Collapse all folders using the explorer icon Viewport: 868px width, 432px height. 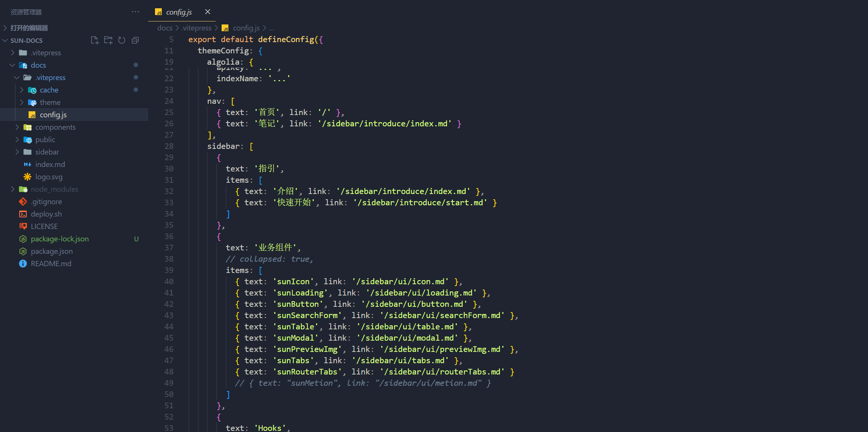[x=135, y=40]
